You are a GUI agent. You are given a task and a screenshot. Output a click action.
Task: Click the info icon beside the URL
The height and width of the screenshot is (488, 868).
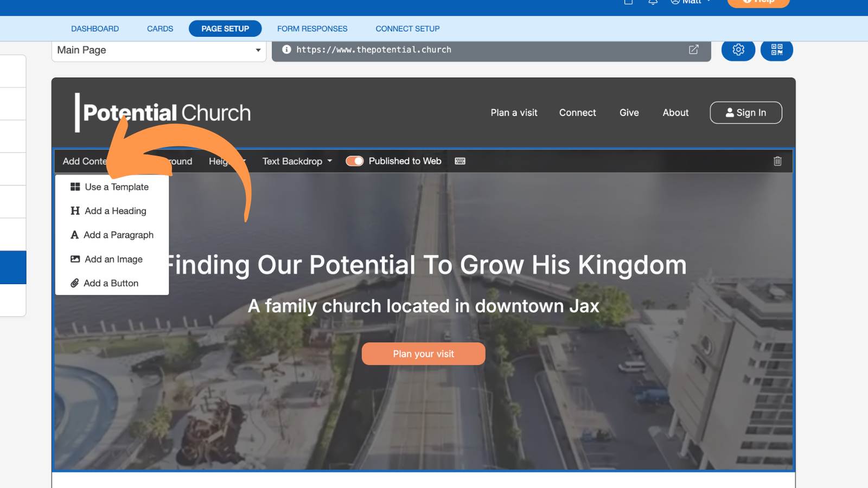[286, 49]
